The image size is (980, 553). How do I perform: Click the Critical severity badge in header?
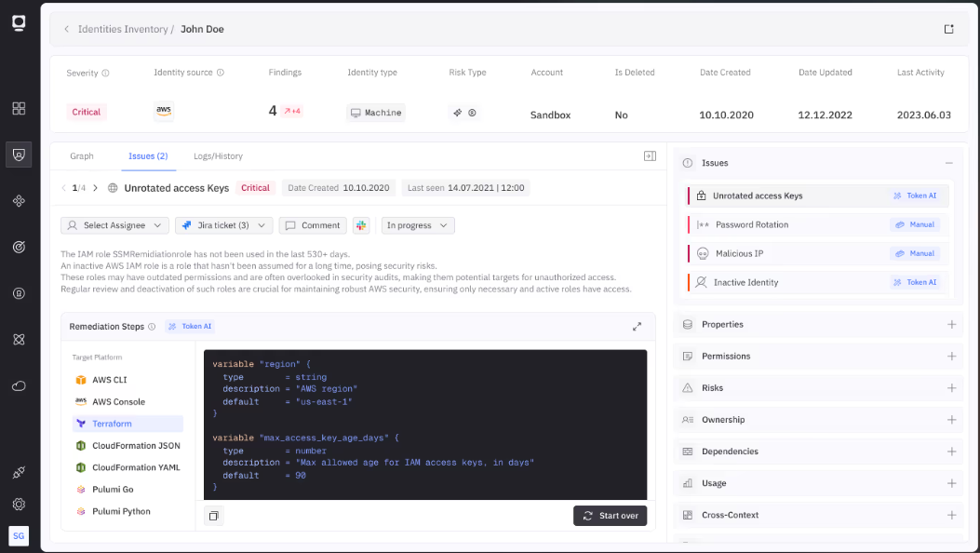tap(87, 112)
